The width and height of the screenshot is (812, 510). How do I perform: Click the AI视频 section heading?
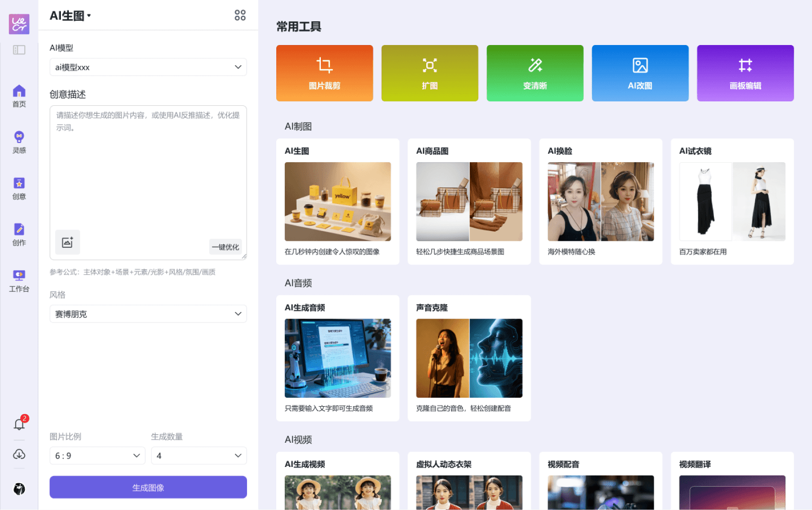[298, 440]
